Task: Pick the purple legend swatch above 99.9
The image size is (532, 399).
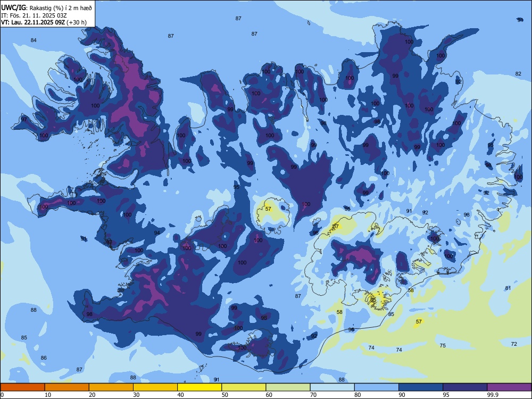Action: (x=509, y=387)
